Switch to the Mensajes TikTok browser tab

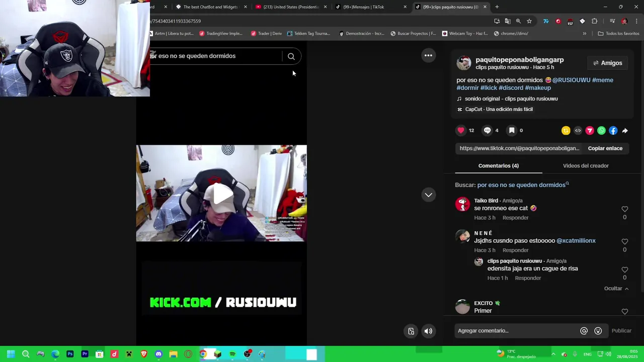click(370, 7)
